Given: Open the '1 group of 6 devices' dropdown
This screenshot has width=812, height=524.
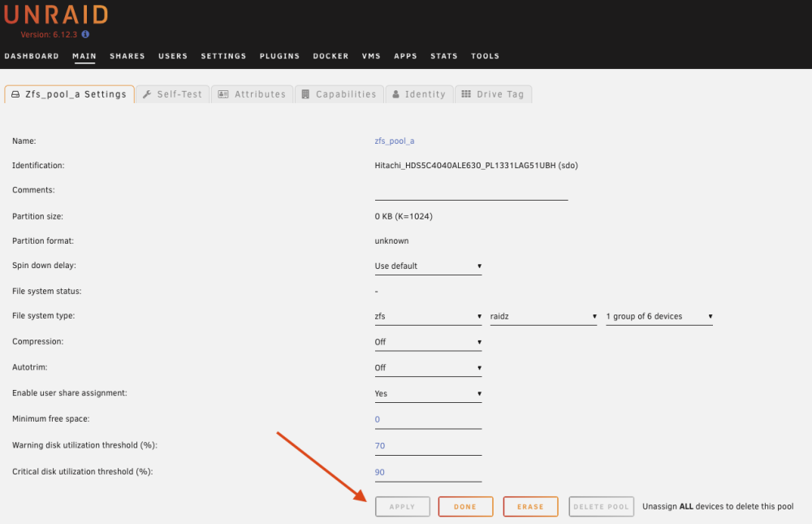Looking at the screenshot, I should pos(659,316).
